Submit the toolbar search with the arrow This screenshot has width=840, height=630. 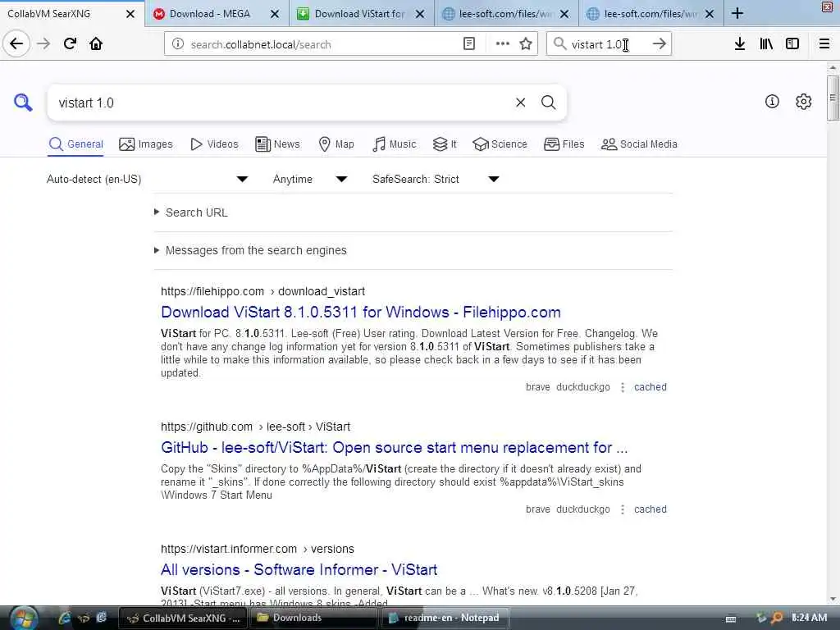[x=660, y=44]
